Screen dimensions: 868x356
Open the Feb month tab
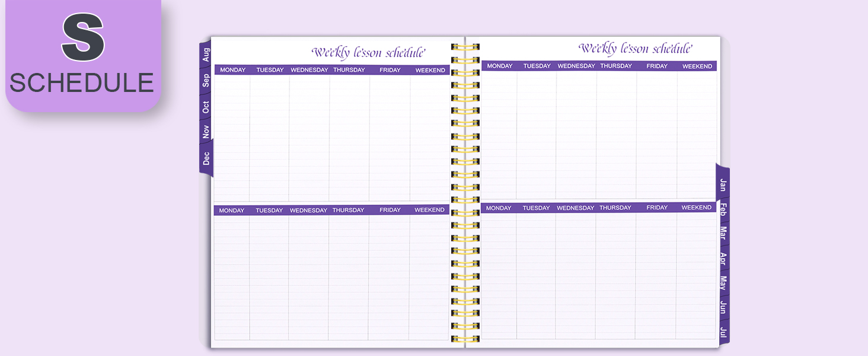(x=723, y=209)
